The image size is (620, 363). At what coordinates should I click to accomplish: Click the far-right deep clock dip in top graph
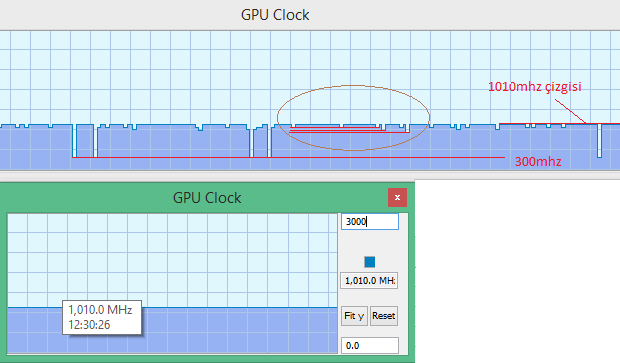[x=599, y=141]
